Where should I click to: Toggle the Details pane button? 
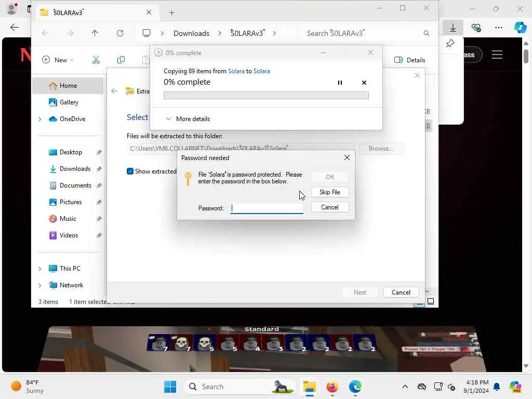[x=410, y=60]
